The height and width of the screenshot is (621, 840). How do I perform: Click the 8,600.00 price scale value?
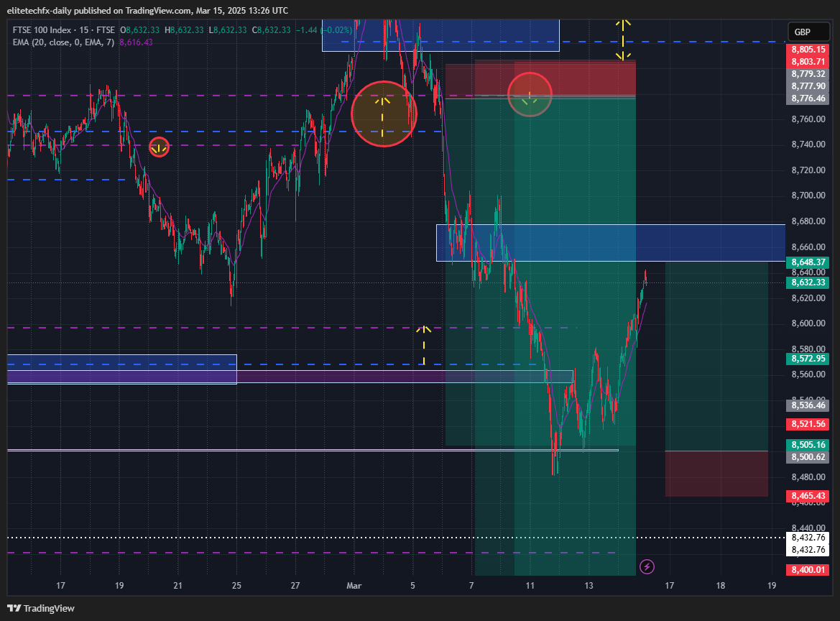pos(808,323)
